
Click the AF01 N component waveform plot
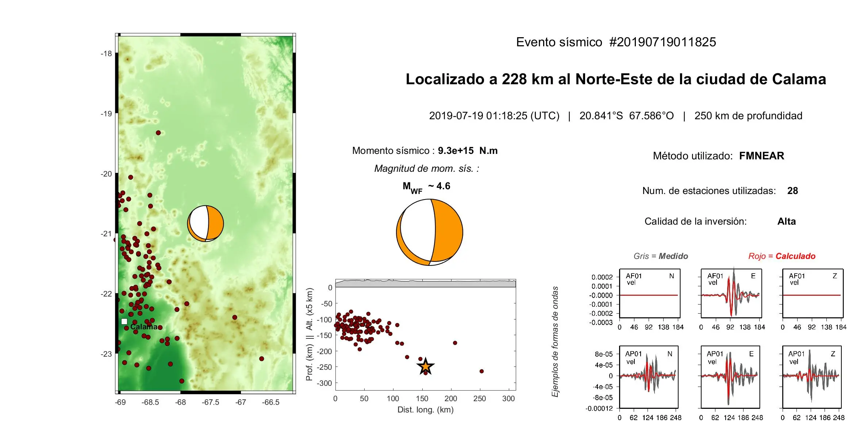(650, 293)
